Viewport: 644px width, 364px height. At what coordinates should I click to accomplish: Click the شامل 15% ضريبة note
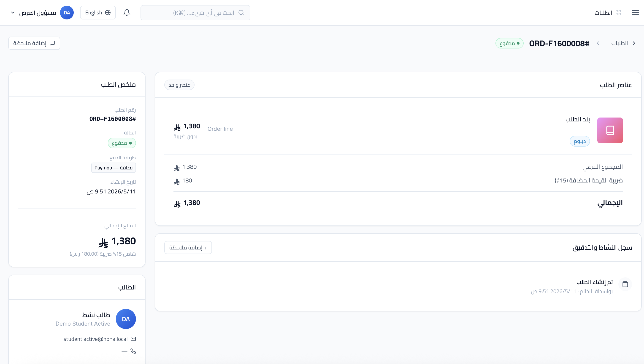[x=103, y=254]
